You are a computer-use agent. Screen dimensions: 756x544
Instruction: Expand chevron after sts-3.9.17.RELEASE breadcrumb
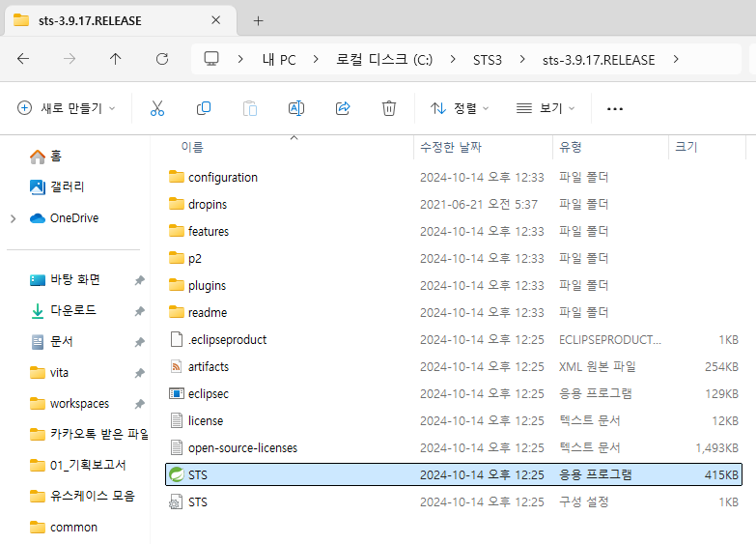pyautogui.click(x=676, y=59)
